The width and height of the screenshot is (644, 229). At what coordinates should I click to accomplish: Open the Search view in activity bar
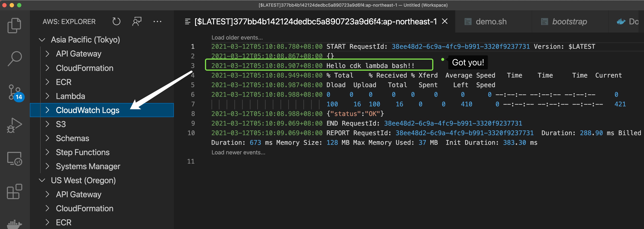pyautogui.click(x=15, y=59)
